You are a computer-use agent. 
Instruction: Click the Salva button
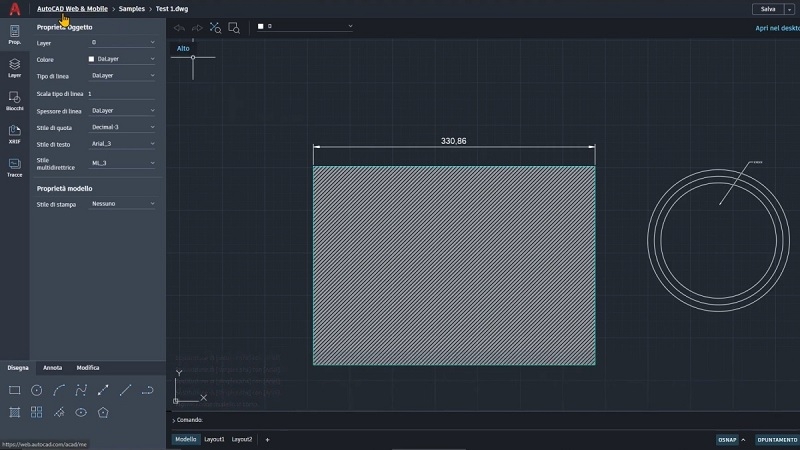coord(768,9)
